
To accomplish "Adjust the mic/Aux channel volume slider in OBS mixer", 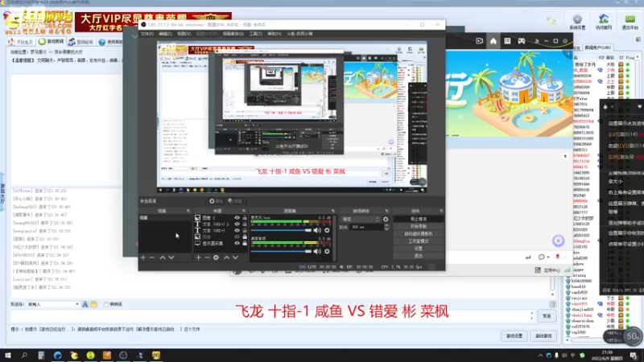I will point(281,230).
